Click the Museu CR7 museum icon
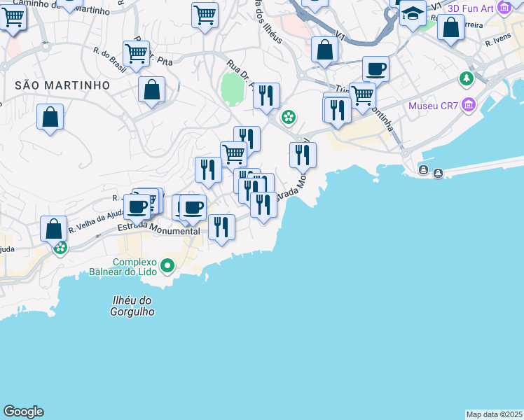Screen dimensions: 524x420 tap(469, 107)
